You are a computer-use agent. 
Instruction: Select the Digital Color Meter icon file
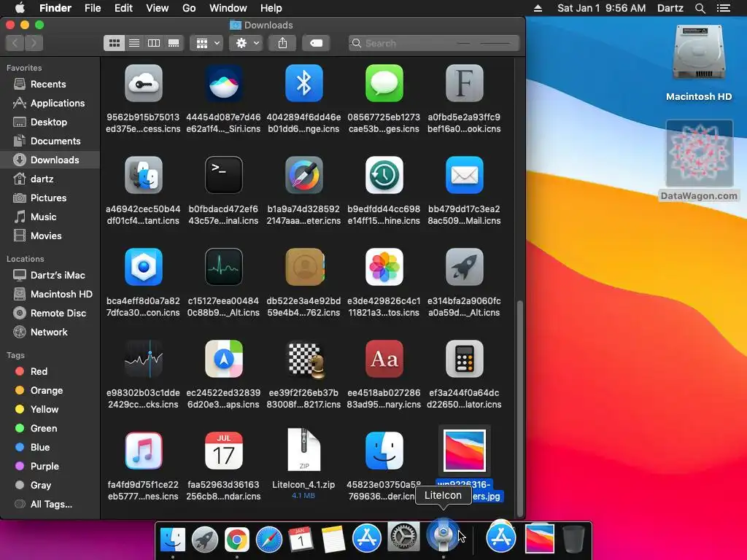click(x=304, y=175)
